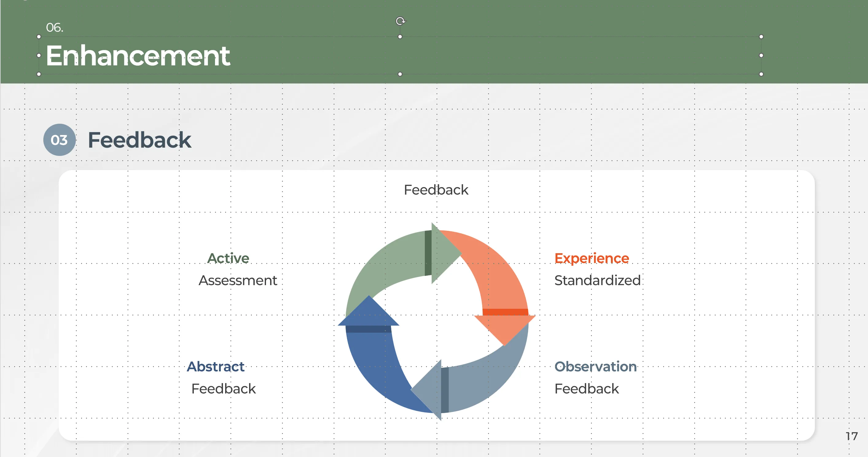Select the 03 circle badge
This screenshot has width=868, height=457.
[x=59, y=140]
